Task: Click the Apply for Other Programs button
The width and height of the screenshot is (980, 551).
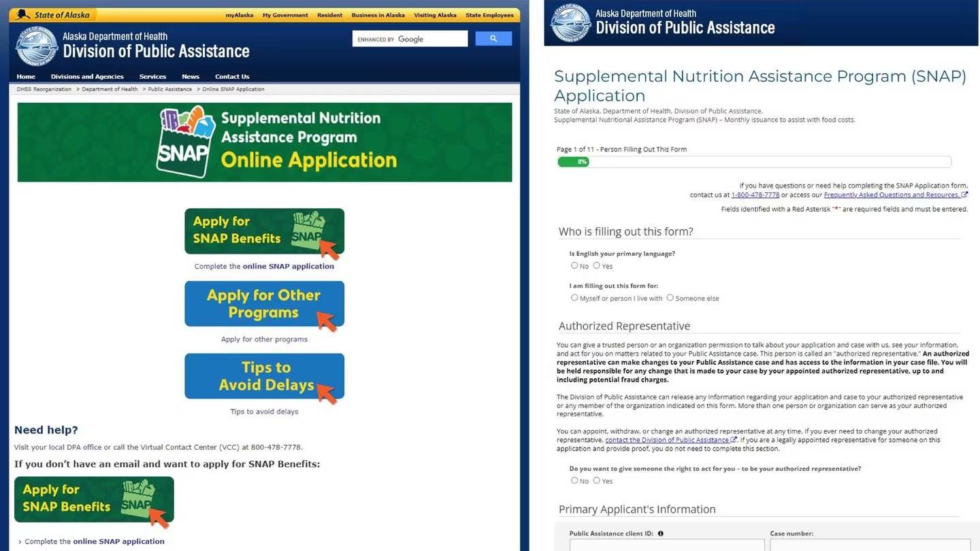Action: [265, 304]
